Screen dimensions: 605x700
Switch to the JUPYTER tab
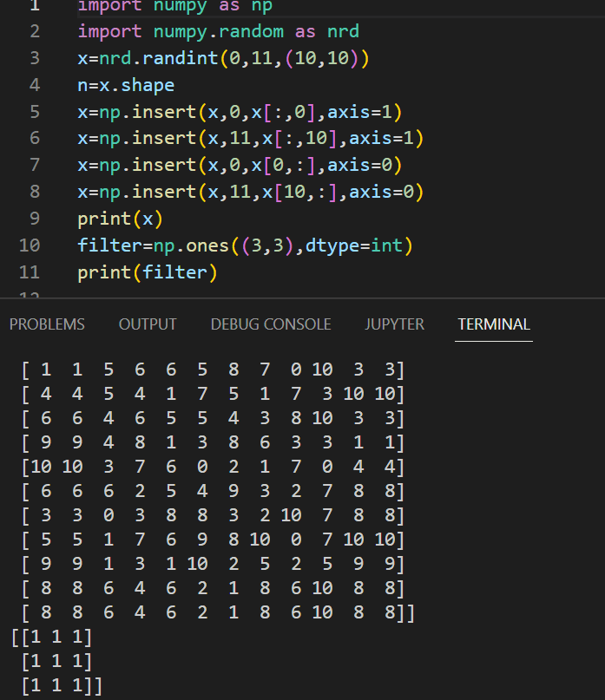(394, 324)
